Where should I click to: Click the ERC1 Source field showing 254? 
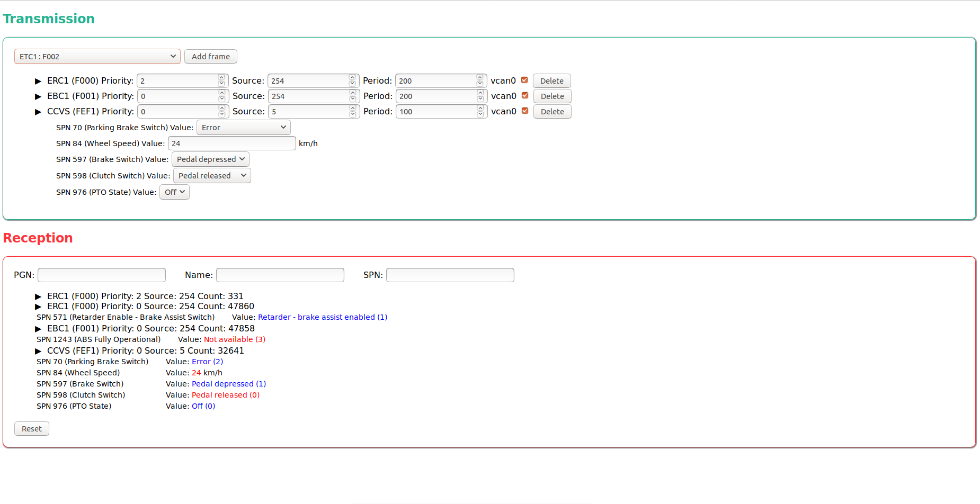coord(313,81)
